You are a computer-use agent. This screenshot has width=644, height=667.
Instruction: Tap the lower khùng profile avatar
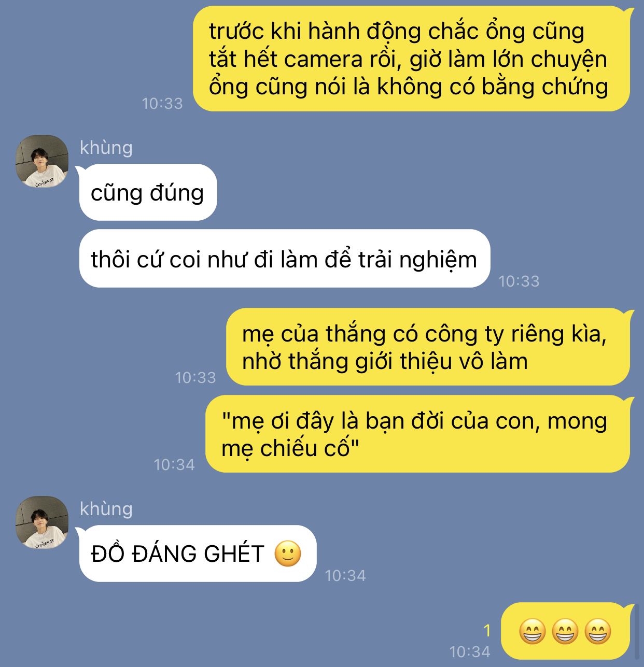click(42, 523)
